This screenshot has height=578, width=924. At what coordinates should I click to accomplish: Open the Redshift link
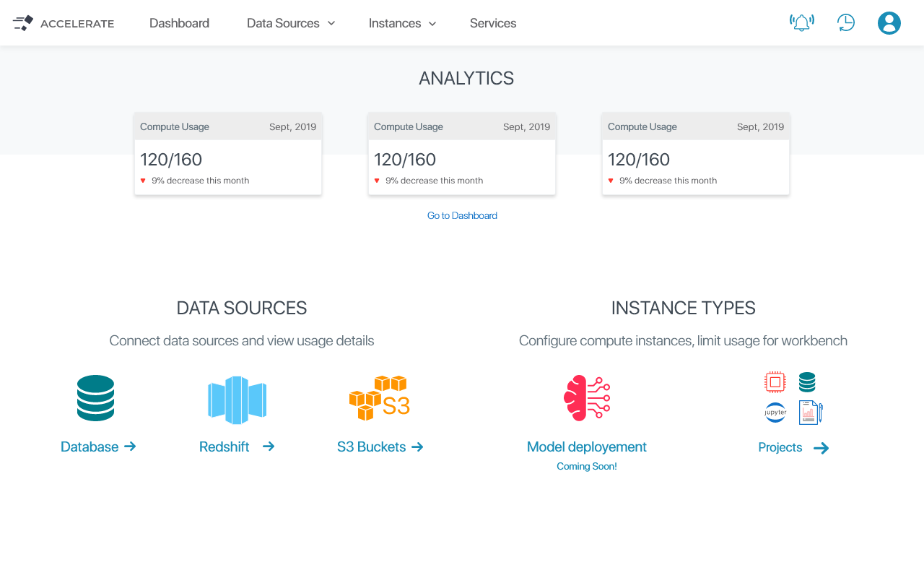225,447
